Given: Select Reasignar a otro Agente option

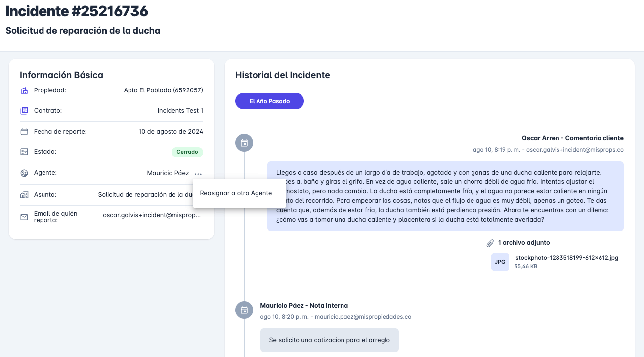Looking at the screenshot, I should [x=236, y=193].
